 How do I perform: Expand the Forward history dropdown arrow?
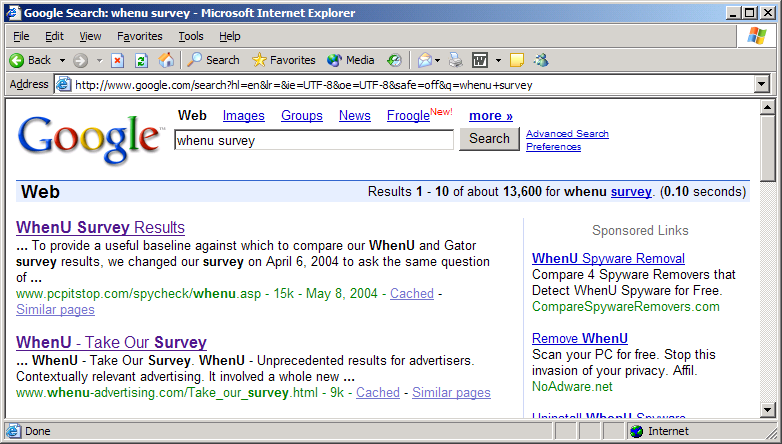coord(99,61)
